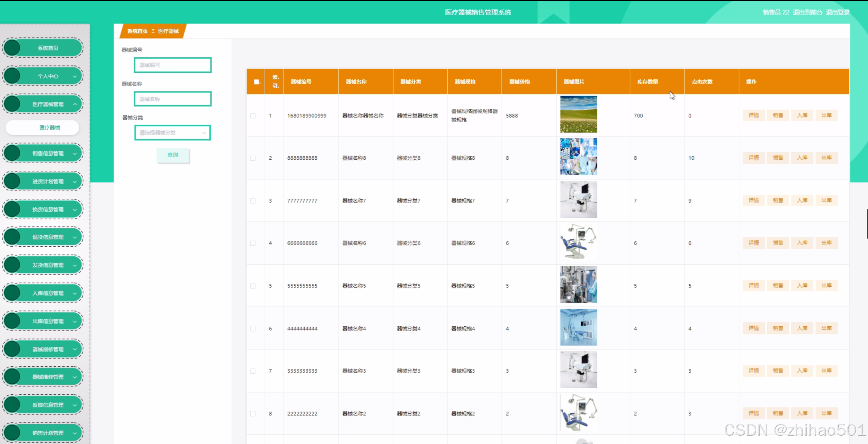Click the circle icon beside 系统首页
Viewport: 868px width, 444px height.
[x=12, y=48]
